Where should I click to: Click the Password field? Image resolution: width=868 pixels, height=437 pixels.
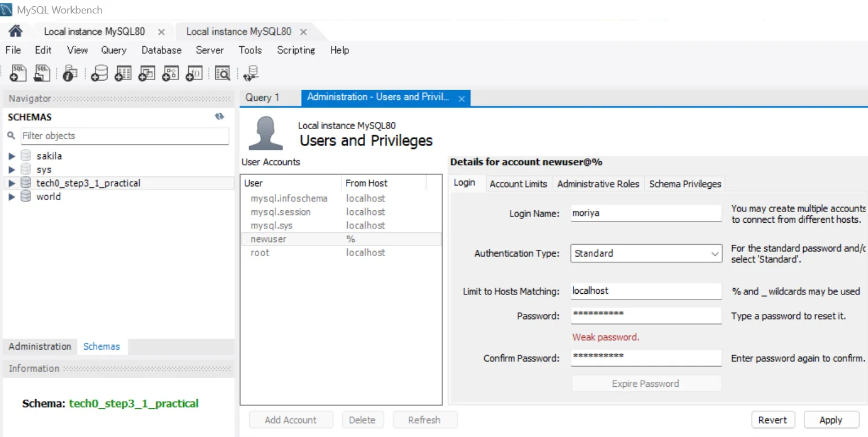646,315
